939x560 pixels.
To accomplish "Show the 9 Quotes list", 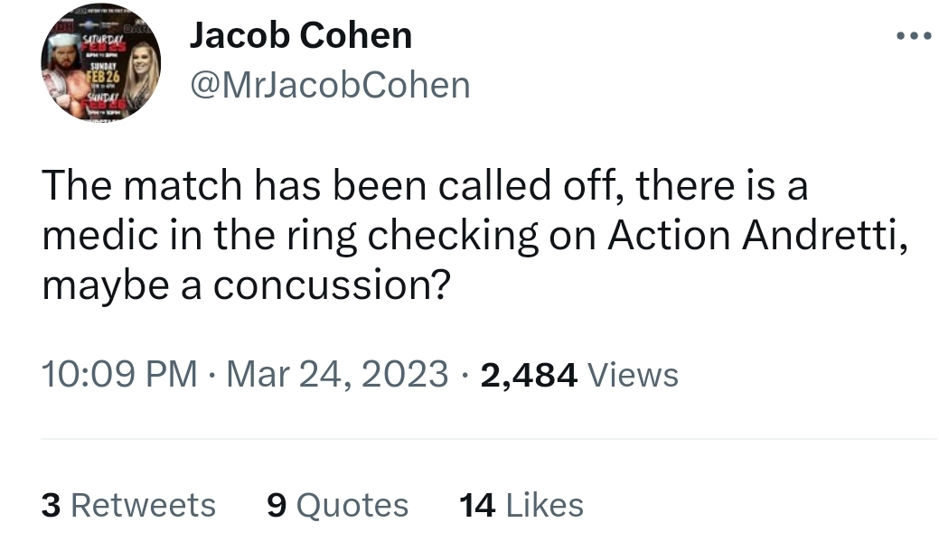I will [x=337, y=505].
